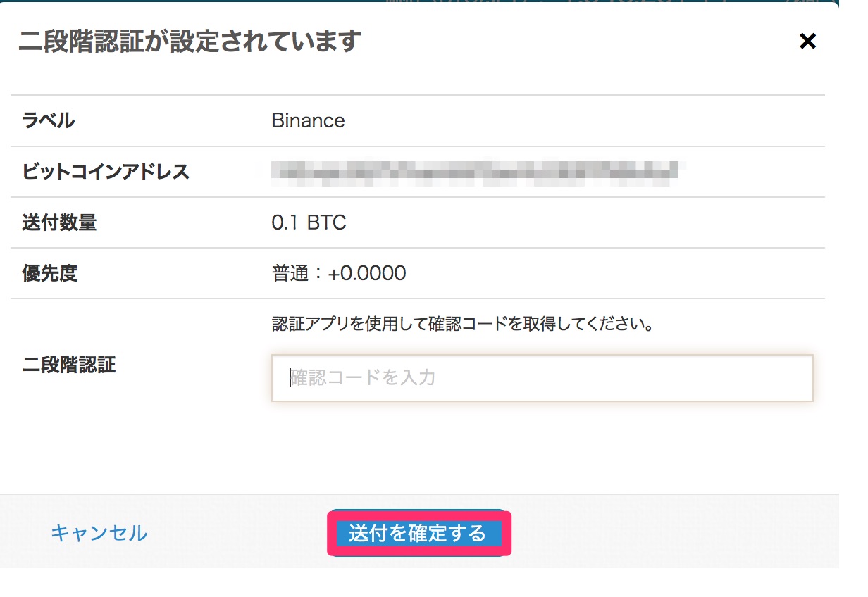Image resolution: width=868 pixels, height=597 pixels.
Task: Close the two-factor authentication dialog
Action: point(807,42)
